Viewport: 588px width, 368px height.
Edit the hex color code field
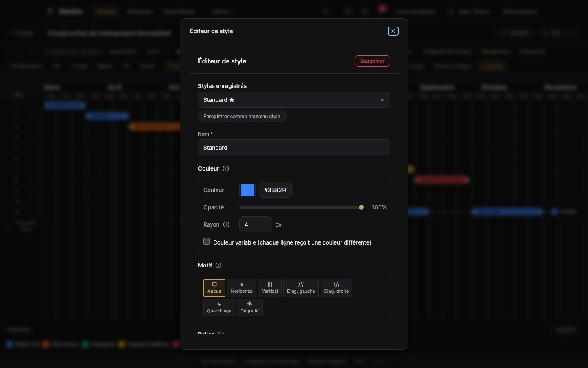coord(275,190)
